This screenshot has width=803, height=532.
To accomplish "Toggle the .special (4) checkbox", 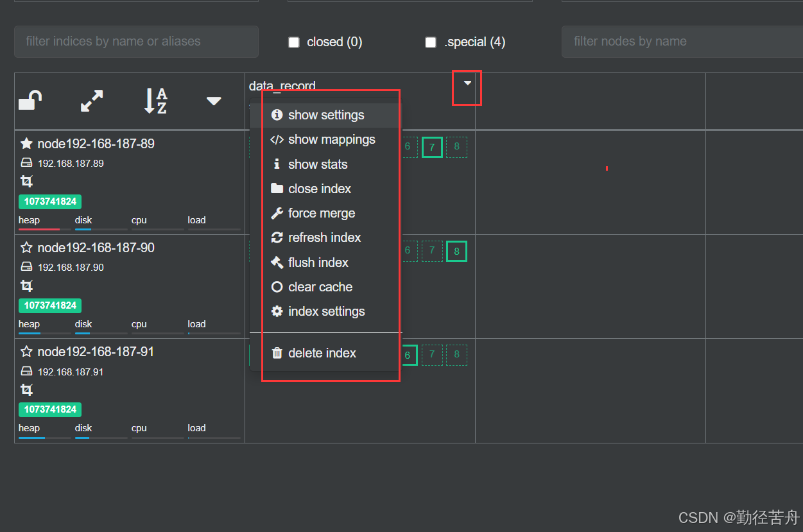I will click(431, 42).
